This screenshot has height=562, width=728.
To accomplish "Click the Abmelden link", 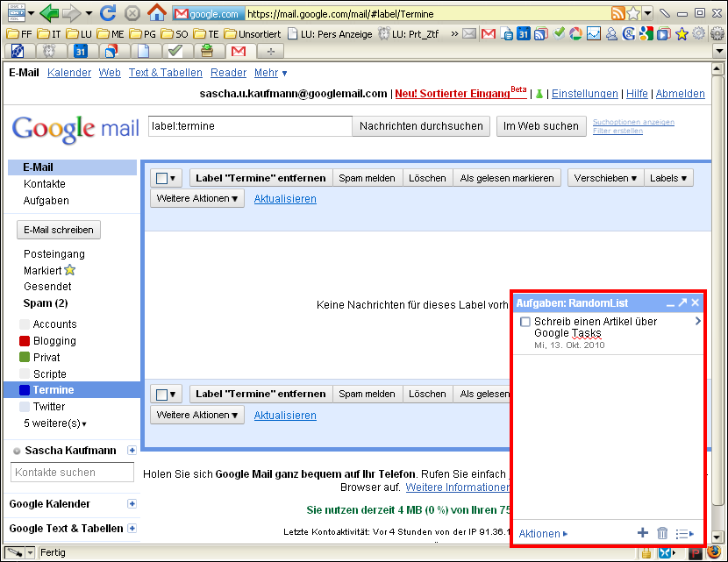I will (680, 94).
